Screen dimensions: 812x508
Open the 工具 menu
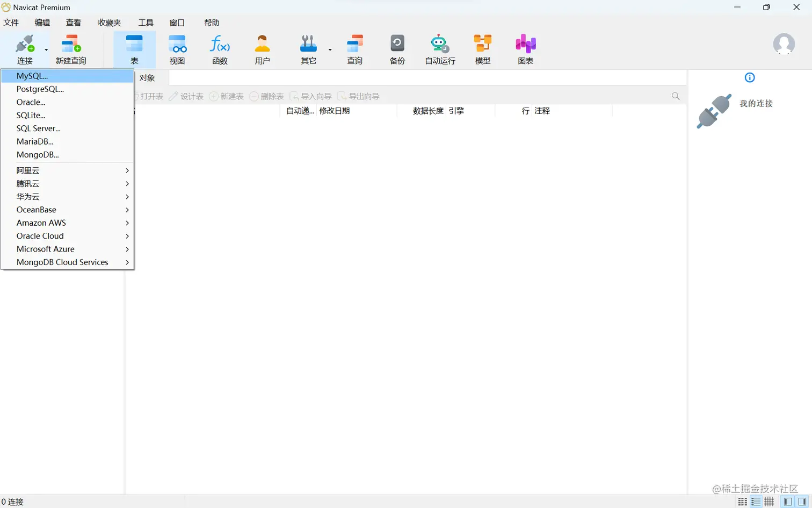pos(146,23)
